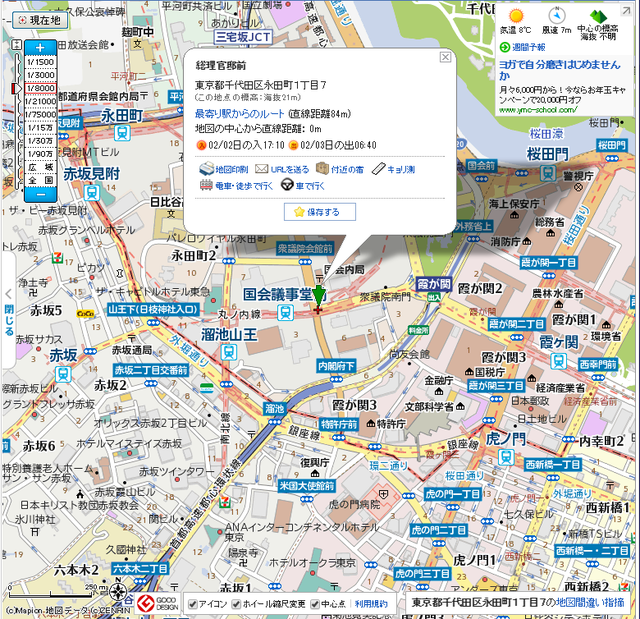Click the red zoom slider handle
The image size is (640, 619).
(16, 88)
